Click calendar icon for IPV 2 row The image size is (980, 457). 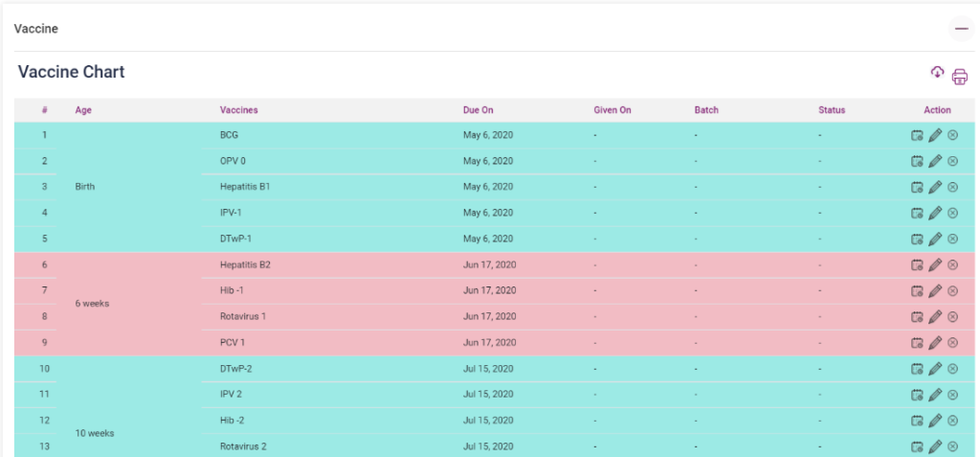tap(917, 394)
